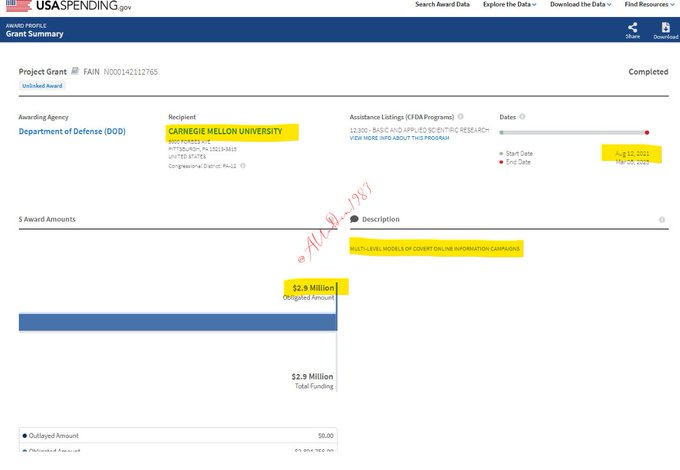Click the USAspending.gov logo
The image size is (680, 470).
pos(68,6)
